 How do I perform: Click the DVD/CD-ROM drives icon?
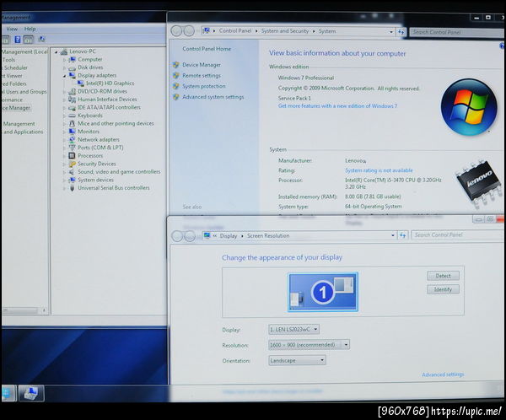[73, 91]
